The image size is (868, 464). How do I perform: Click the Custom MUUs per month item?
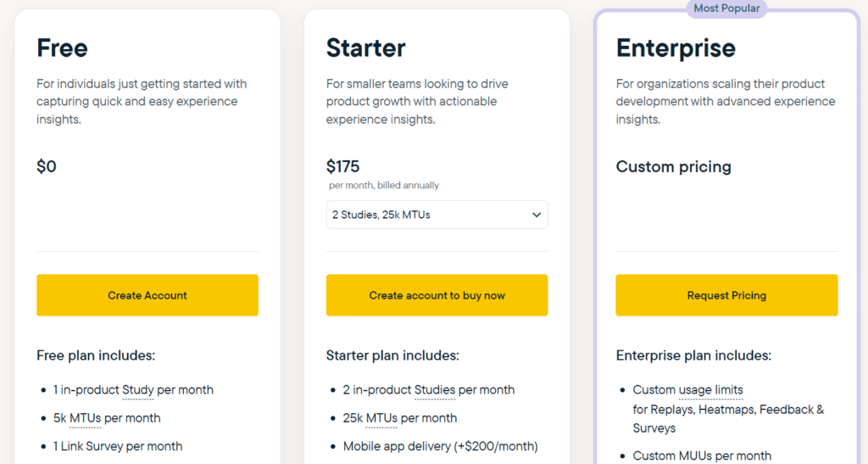(702, 456)
